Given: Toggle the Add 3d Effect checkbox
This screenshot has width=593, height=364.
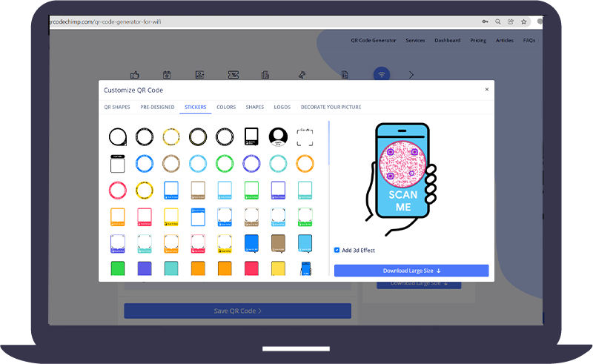Looking at the screenshot, I should pyautogui.click(x=337, y=250).
